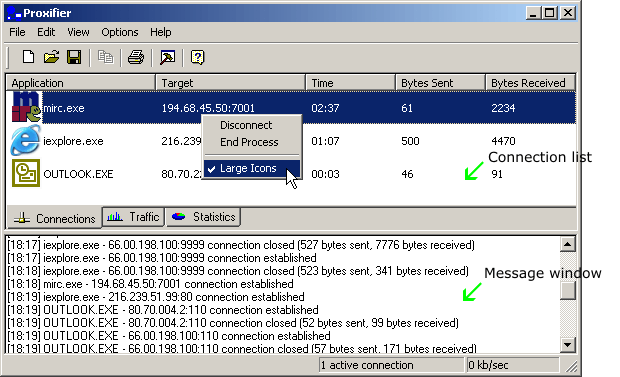Open proxy settings toolbar icon with hammer
This screenshot has height=377, width=620.
tap(167, 57)
